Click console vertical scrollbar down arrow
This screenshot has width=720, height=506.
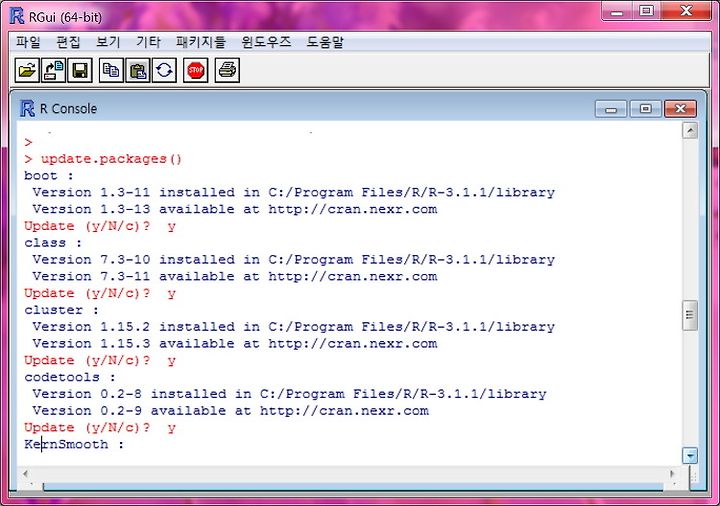690,455
